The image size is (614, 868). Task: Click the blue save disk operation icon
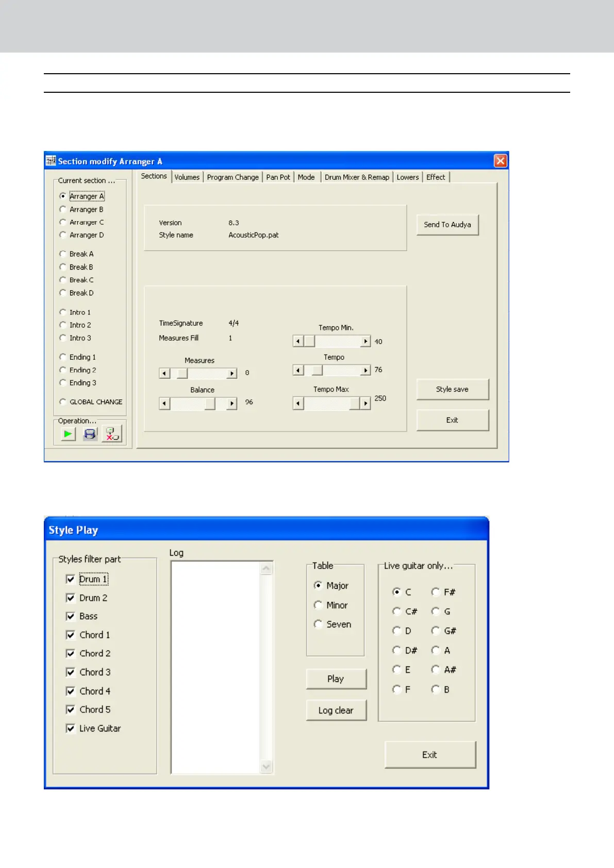90,434
